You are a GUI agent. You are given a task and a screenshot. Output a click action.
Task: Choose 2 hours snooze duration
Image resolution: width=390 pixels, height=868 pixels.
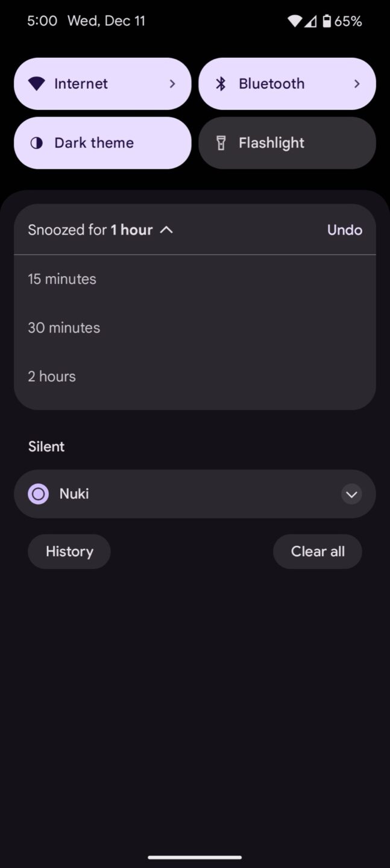coord(52,377)
